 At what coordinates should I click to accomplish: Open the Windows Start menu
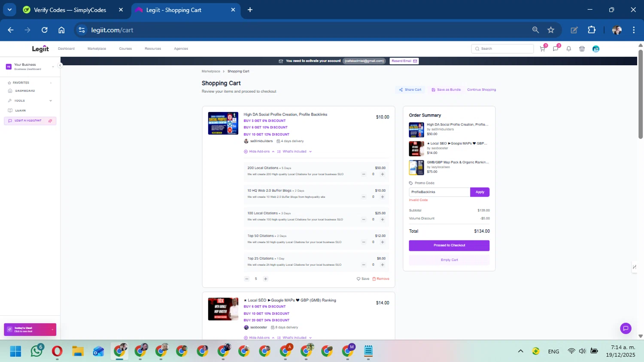(15, 351)
